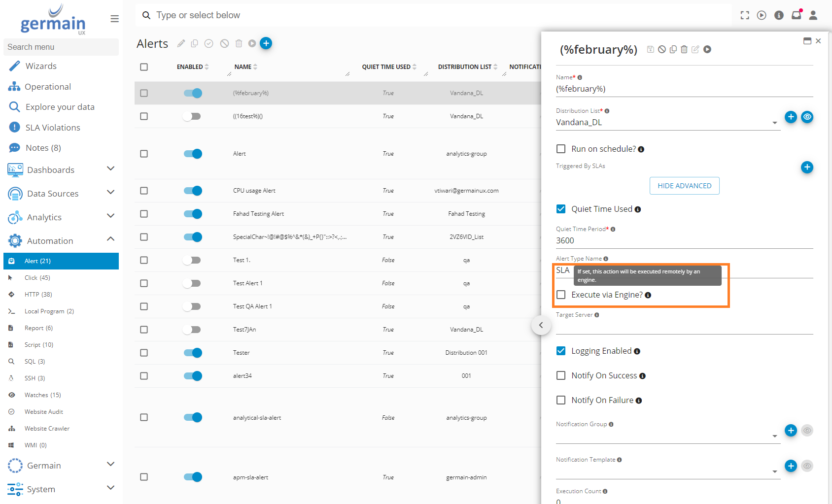The width and height of the screenshot is (832, 504).
Task: Open the Distribution List dropdown
Action: coord(774,123)
